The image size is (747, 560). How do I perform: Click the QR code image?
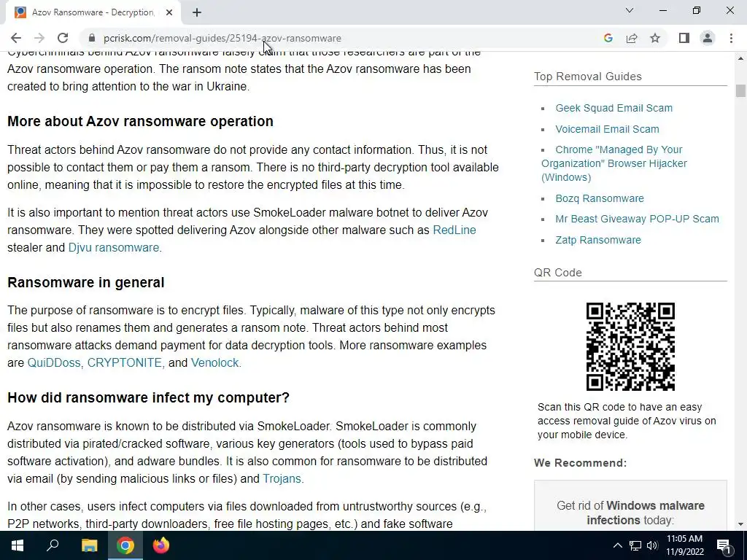(630, 346)
